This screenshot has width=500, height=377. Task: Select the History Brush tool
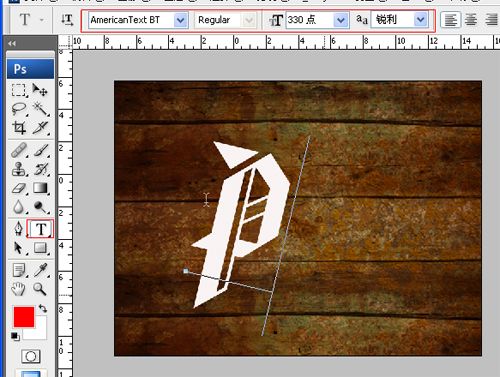(x=41, y=169)
